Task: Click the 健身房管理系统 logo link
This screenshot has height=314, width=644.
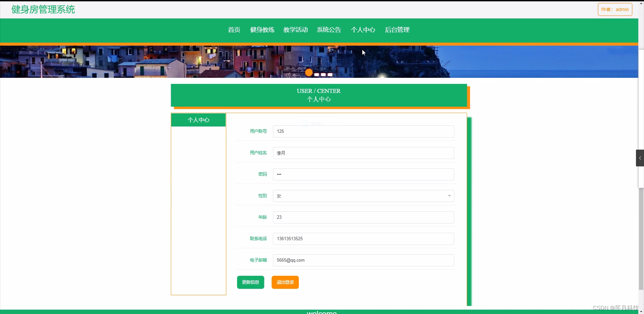Action: tap(43, 9)
